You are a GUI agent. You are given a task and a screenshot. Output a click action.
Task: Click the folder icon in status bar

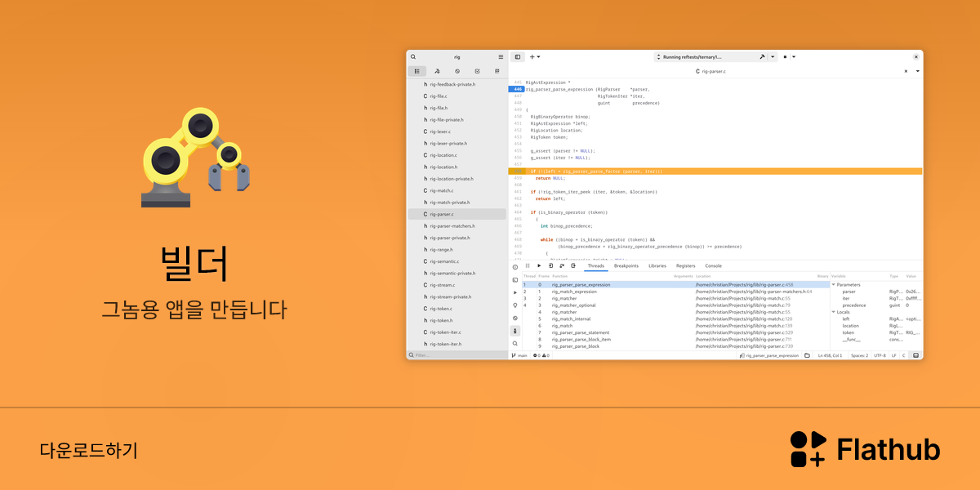(807, 355)
